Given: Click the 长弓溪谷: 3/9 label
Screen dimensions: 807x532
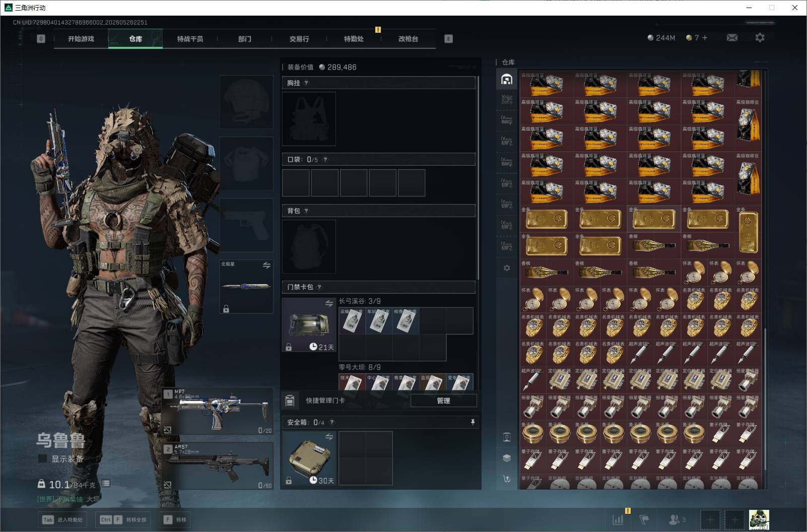Looking at the screenshot, I should point(360,301).
